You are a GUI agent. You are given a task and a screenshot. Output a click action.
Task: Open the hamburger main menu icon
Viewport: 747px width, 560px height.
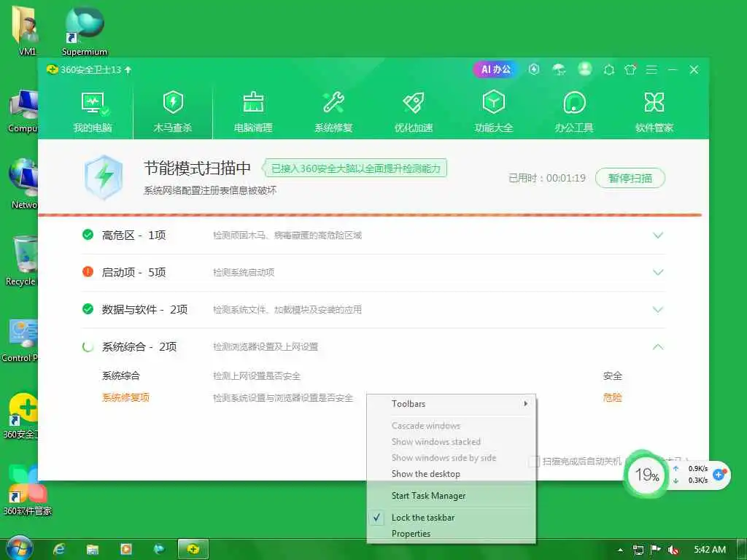tap(651, 70)
